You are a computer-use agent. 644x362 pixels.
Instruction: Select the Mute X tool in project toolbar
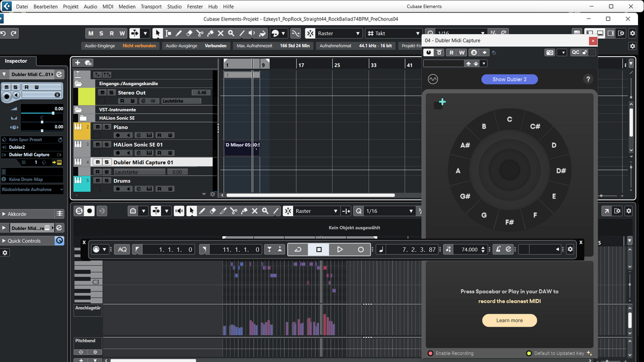point(221,33)
